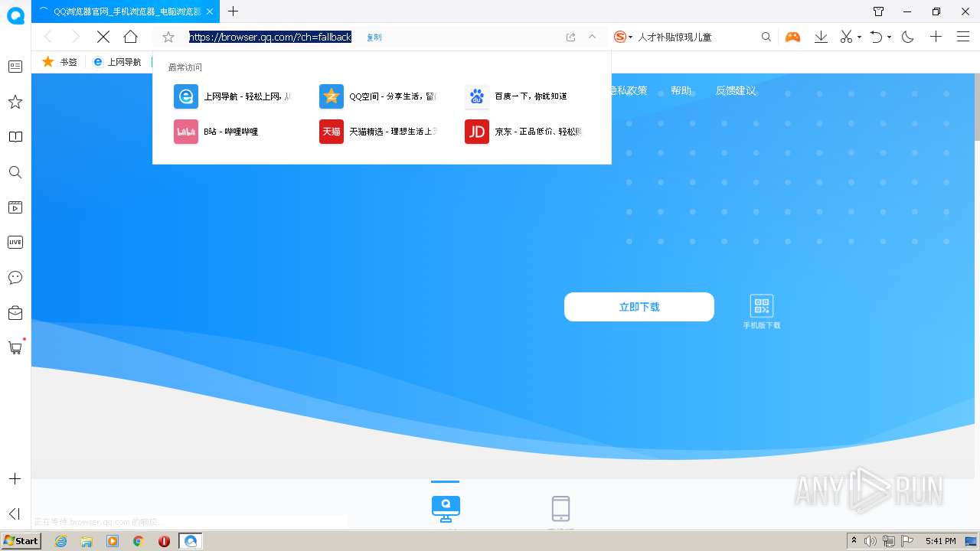Open the downloads icon

(821, 37)
